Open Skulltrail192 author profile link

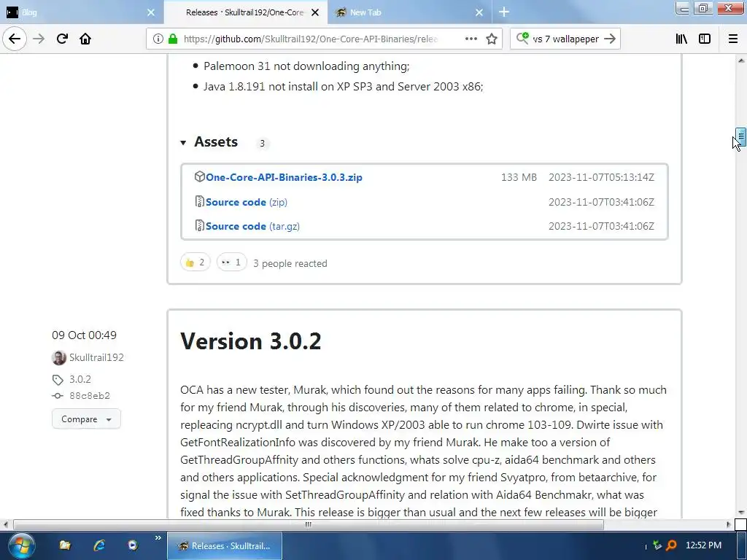coord(97,357)
